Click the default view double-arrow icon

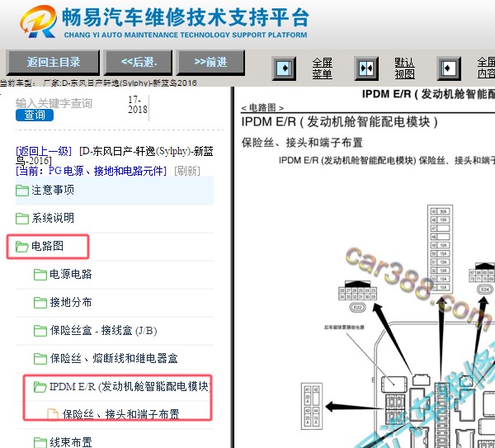click(366, 68)
